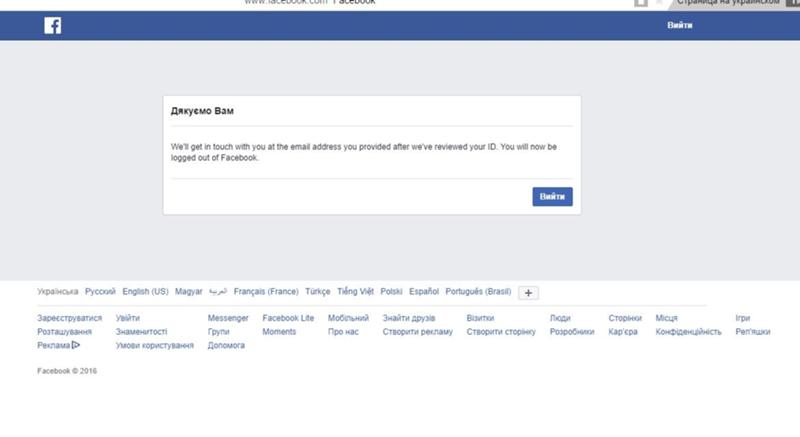Select Türkçe language
Screen dimensions: 800x437
point(317,292)
